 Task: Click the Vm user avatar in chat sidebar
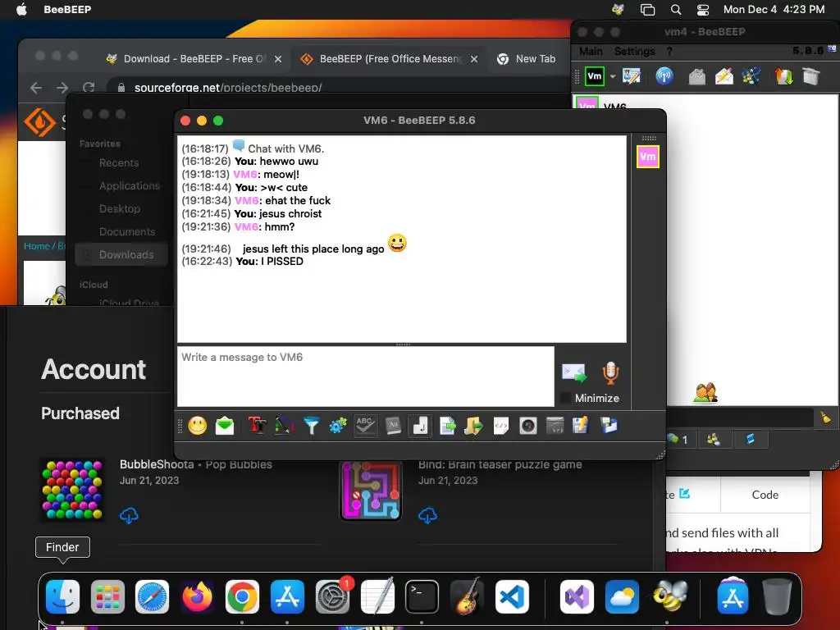(x=648, y=157)
